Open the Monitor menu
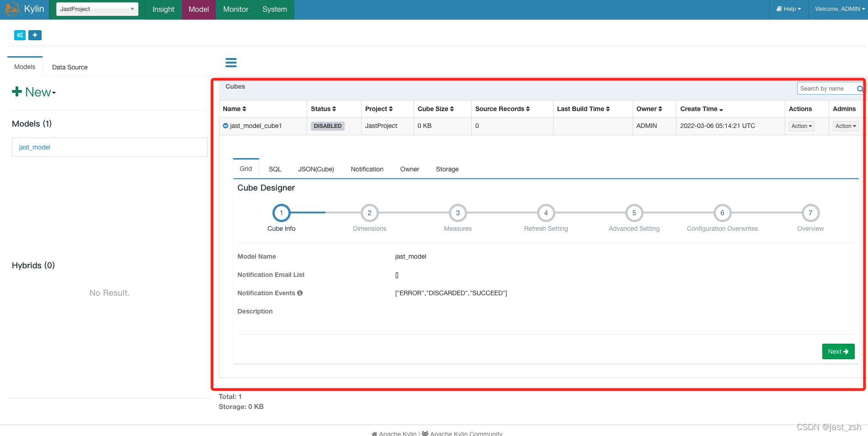 coord(235,9)
